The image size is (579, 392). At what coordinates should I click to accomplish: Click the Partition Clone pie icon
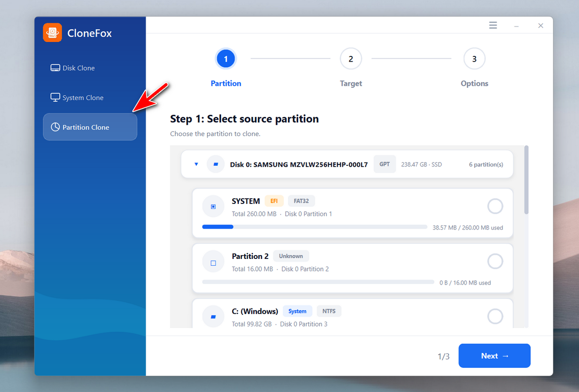(x=55, y=127)
